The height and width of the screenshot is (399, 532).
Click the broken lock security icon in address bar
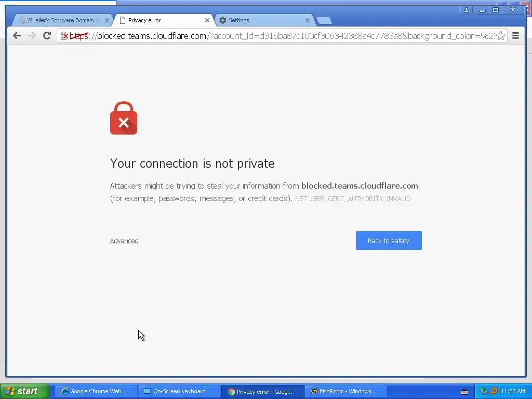(64, 36)
